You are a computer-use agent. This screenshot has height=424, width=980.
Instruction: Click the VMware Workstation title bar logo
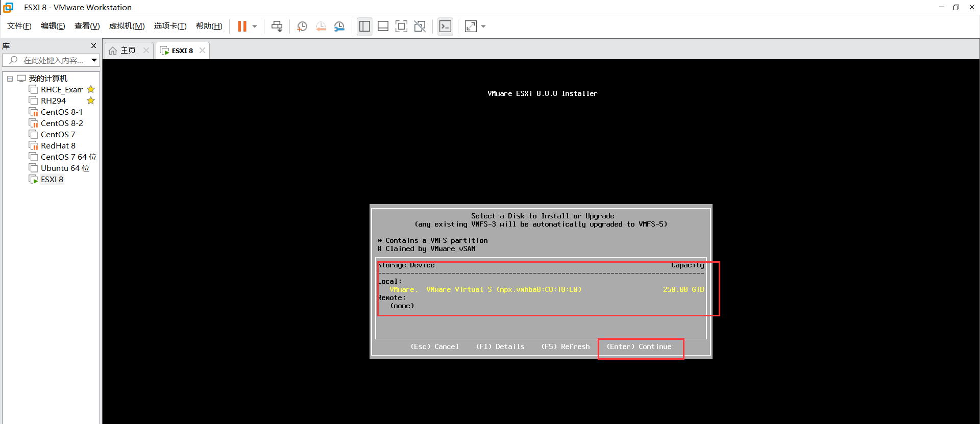tap(8, 7)
